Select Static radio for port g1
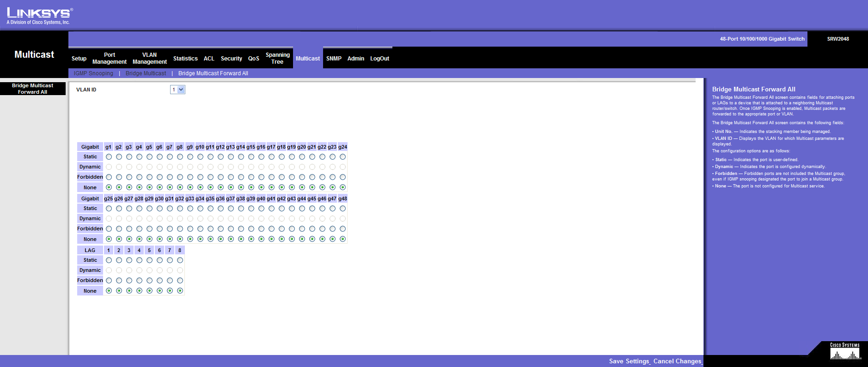868x367 pixels. coord(109,157)
